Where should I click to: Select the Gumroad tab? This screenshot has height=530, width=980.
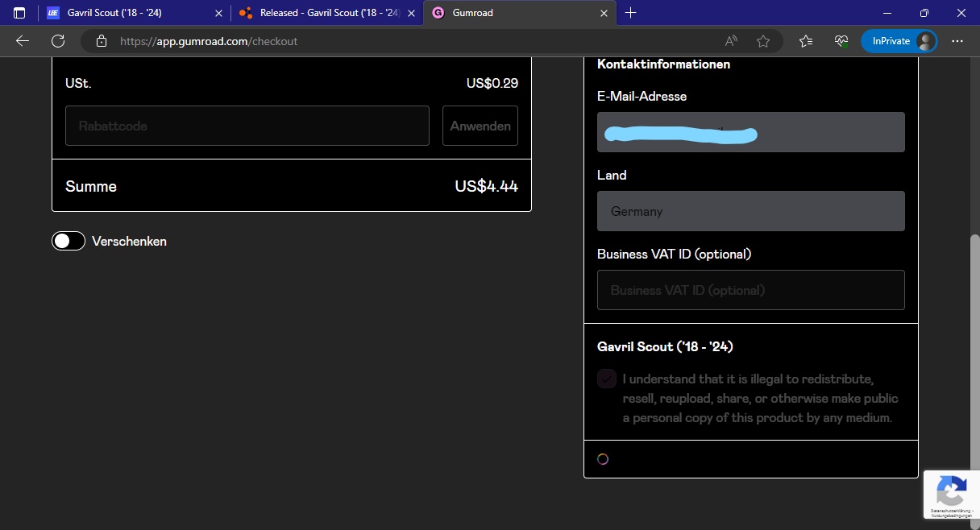(521, 13)
